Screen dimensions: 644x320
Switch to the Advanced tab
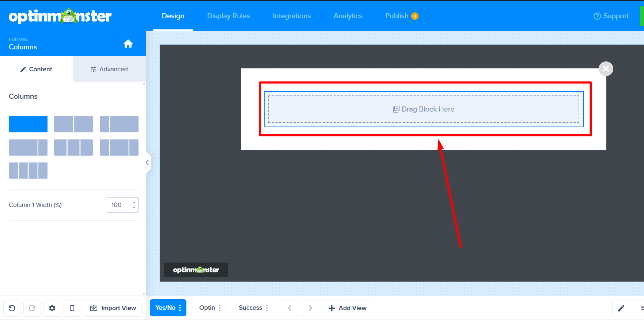(109, 69)
